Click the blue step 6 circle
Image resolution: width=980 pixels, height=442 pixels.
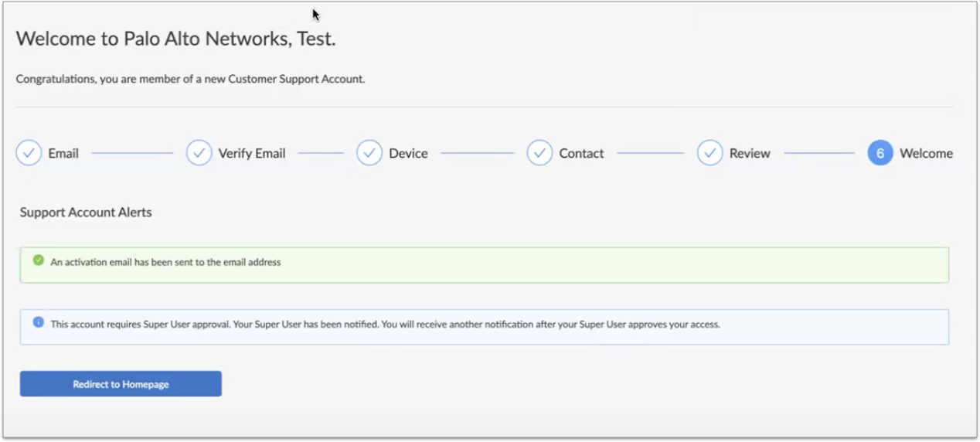tap(880, 153)
